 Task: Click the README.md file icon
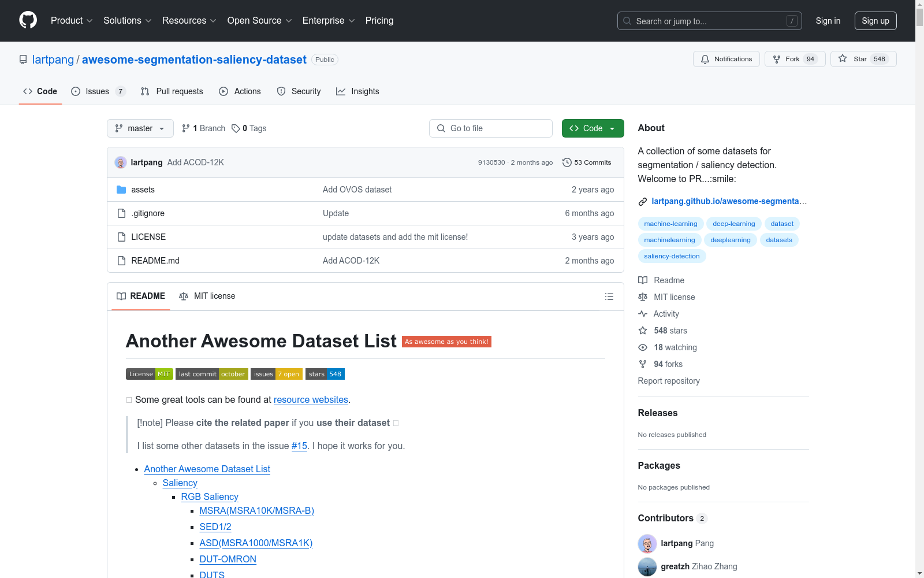click(121, 261)
